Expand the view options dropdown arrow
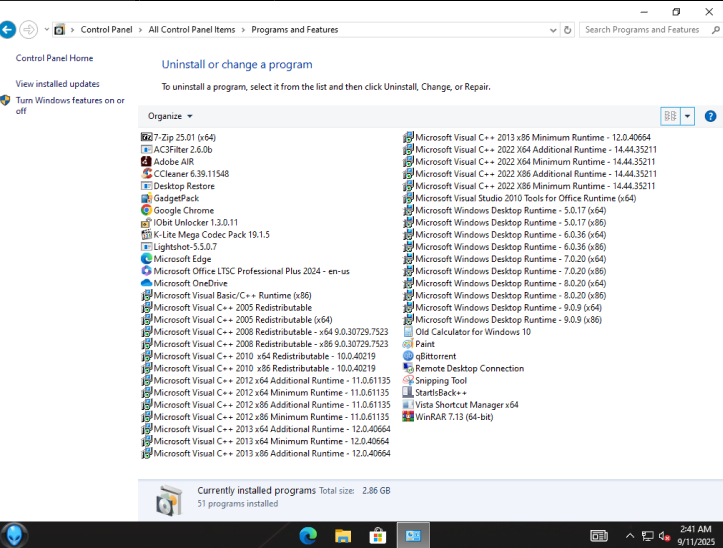 688,116
